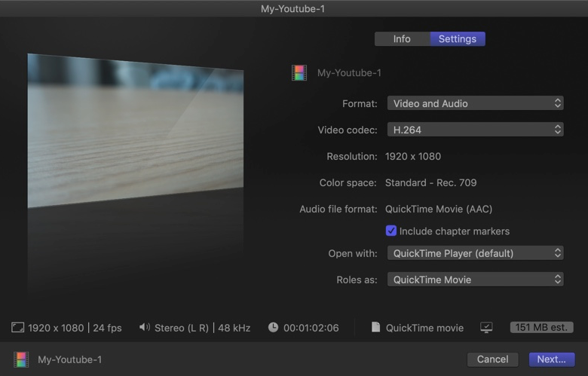Click the movie icon next to My-Youtube-1 title

click(299, 73)
